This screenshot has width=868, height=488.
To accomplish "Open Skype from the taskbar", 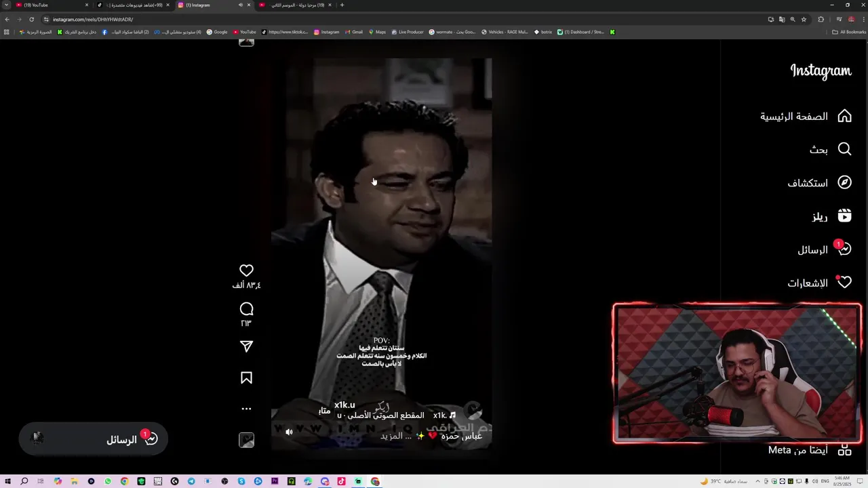I will coord(241,481).
